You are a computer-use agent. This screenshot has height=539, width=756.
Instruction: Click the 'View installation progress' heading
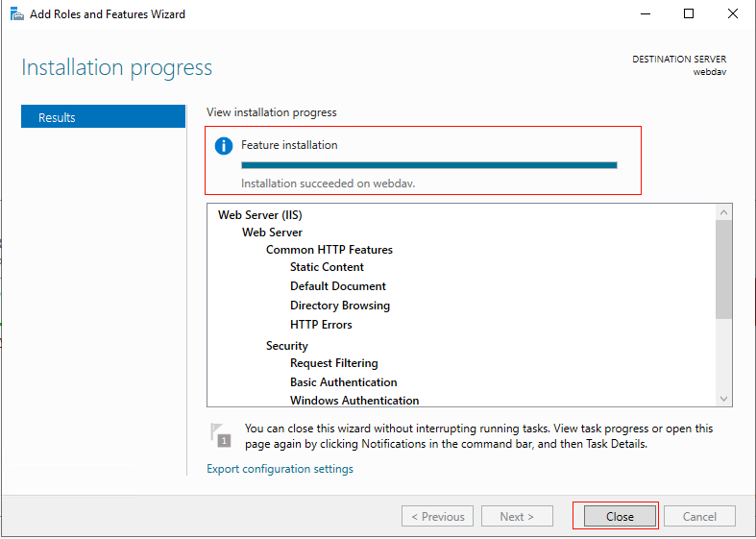point(272,112)
